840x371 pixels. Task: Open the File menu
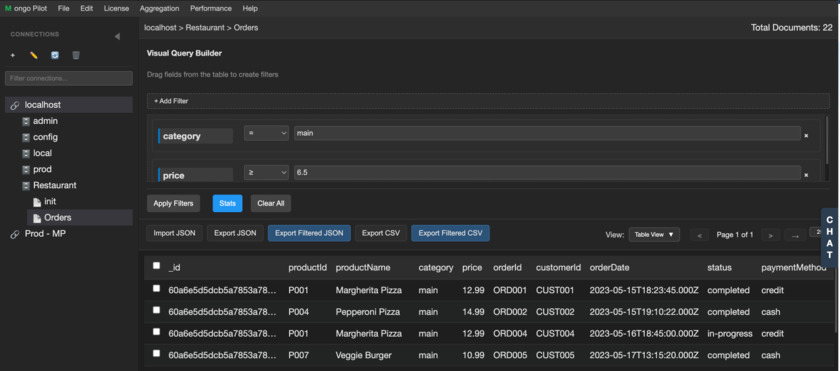[x=64, y=9]
